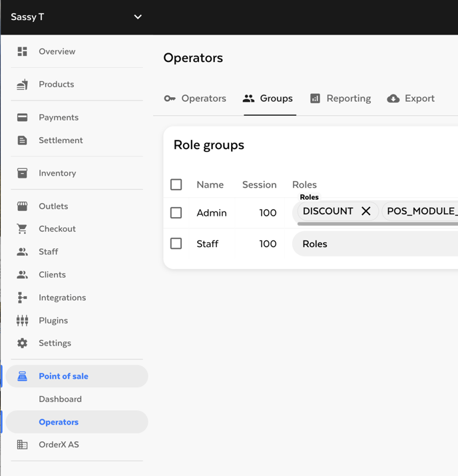Select the Inventory box icon
The height and width of the screenshot is (476, 458).
[x=22, y=173]
